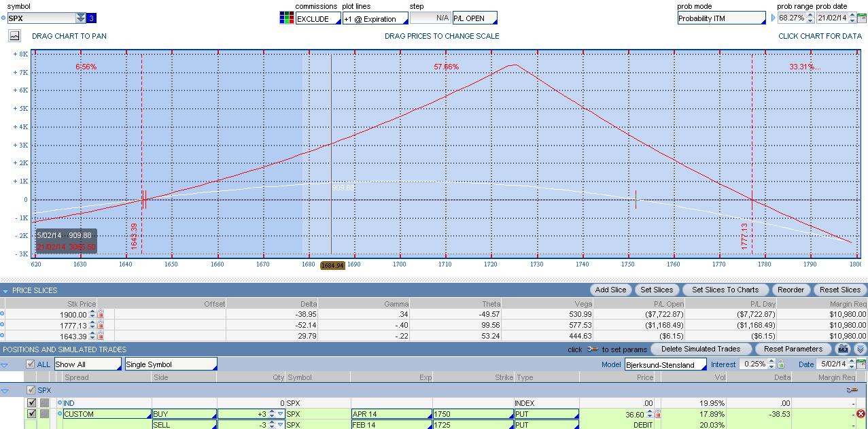Collapse the PRICE SLICES section
This screenshot has width=868, height=429.
5,291
